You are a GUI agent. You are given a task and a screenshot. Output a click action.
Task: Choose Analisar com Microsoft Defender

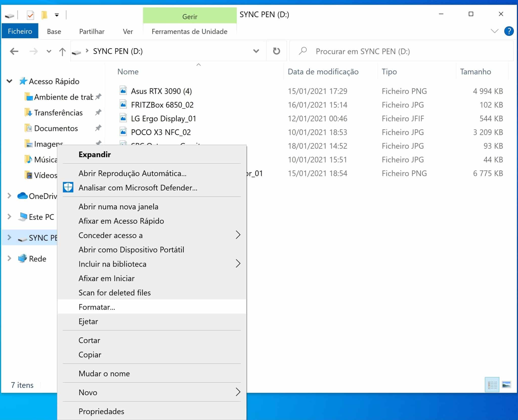(x=152, y=188)
